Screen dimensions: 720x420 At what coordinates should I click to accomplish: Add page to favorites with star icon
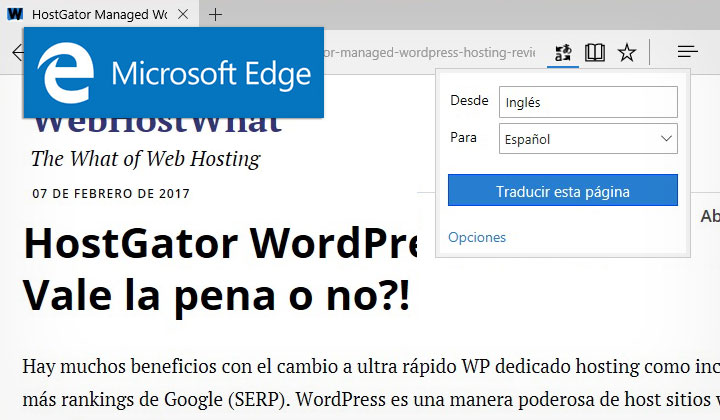(x=627, y=53)
